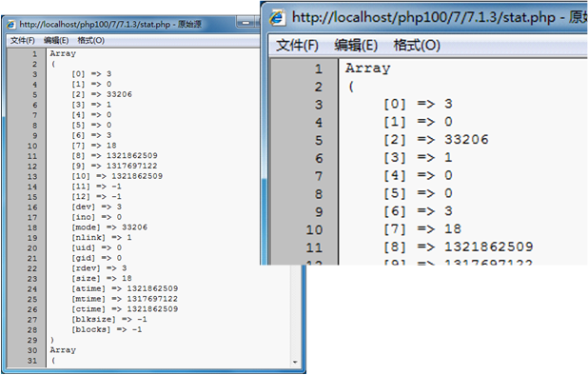Click '[8] => 1321862509' in the left window

click(114, 156)
